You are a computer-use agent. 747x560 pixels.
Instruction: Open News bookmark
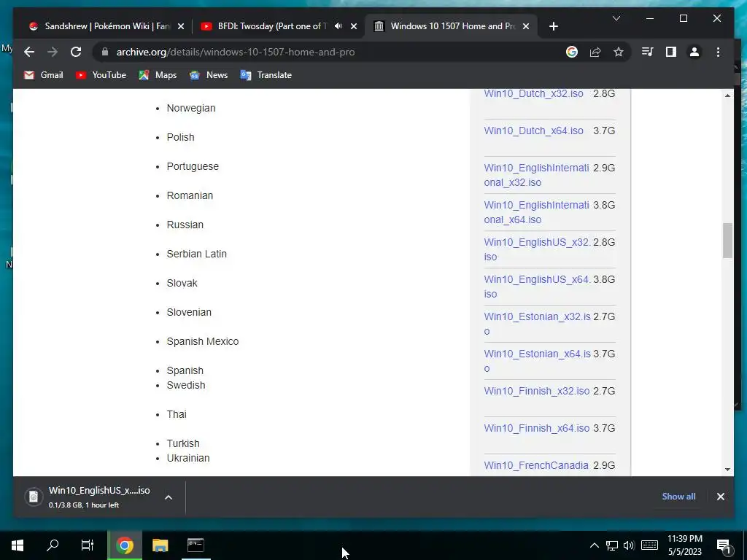tap(208, 75)
